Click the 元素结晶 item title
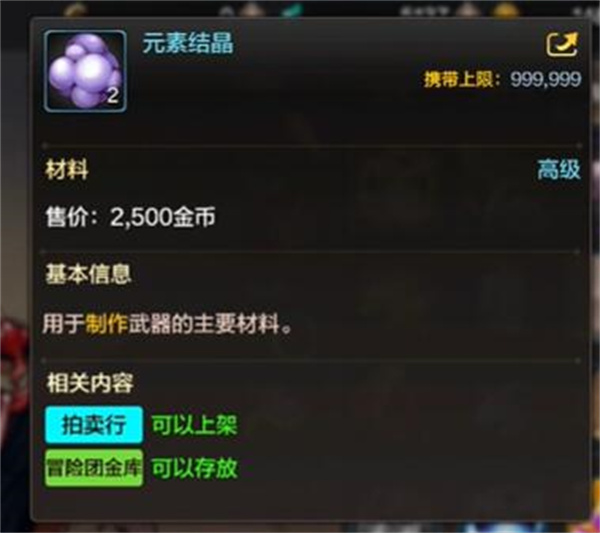This screenshot has height=533, width=600. [x=188, y=43]
